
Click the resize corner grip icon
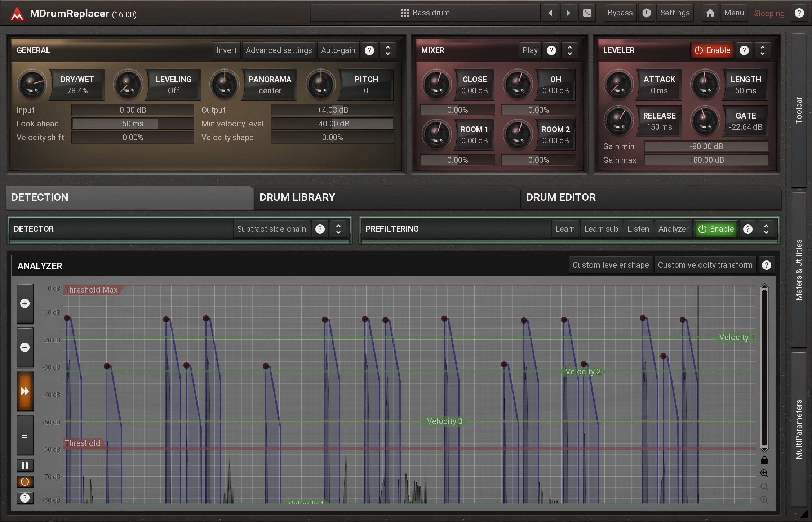[804, 514]
